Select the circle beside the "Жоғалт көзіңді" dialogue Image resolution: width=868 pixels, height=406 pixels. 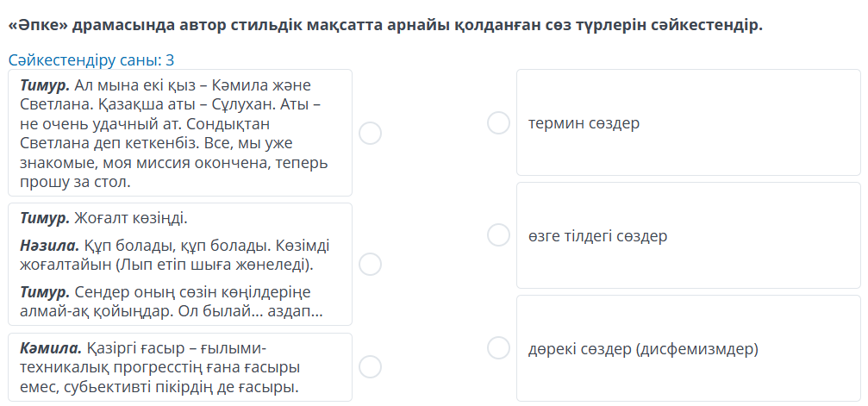click(370, 264)
